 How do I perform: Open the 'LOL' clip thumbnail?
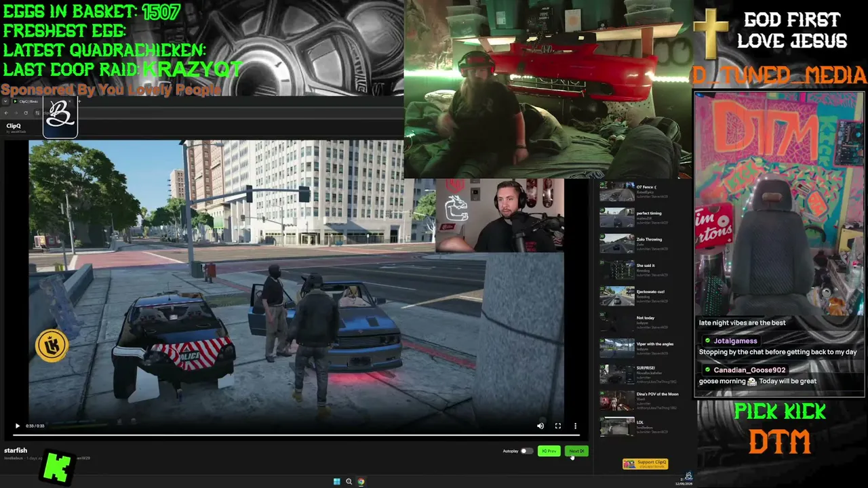[617, 427]
